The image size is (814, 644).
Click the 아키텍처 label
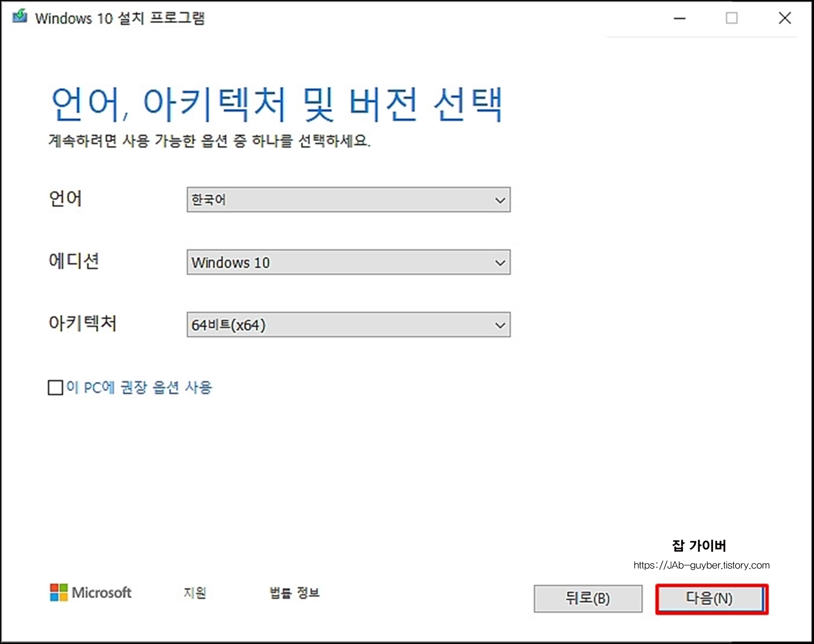tap(83, 323)
